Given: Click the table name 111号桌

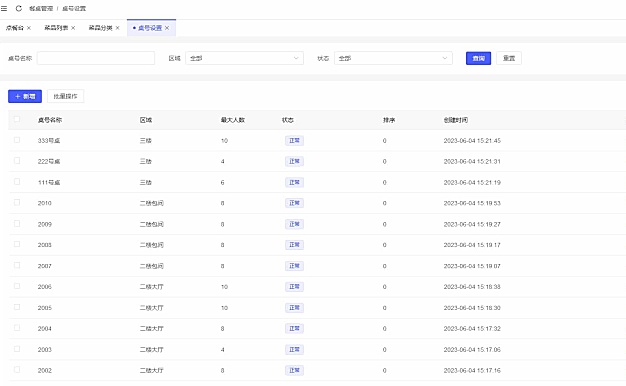Looking at the screenshot, I should click(x=49, y=182).
